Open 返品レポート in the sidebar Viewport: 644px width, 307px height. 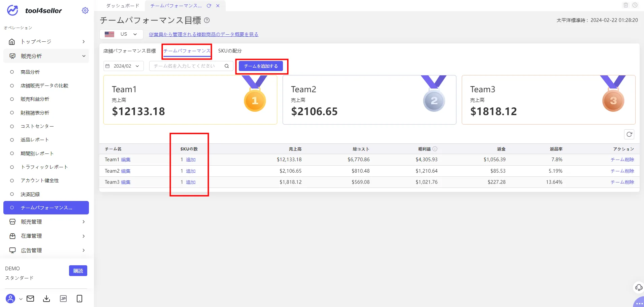click(35, 140)
